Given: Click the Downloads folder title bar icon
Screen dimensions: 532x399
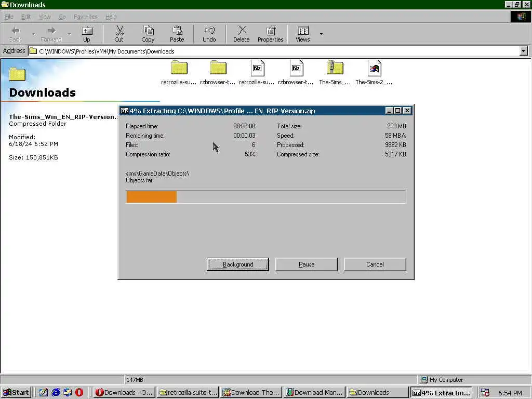Looking at the screenshot, I should click(x=5, y=4).
